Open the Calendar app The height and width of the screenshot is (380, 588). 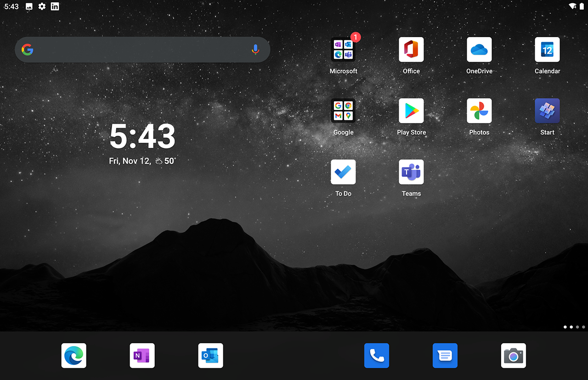tap(547, 50)
